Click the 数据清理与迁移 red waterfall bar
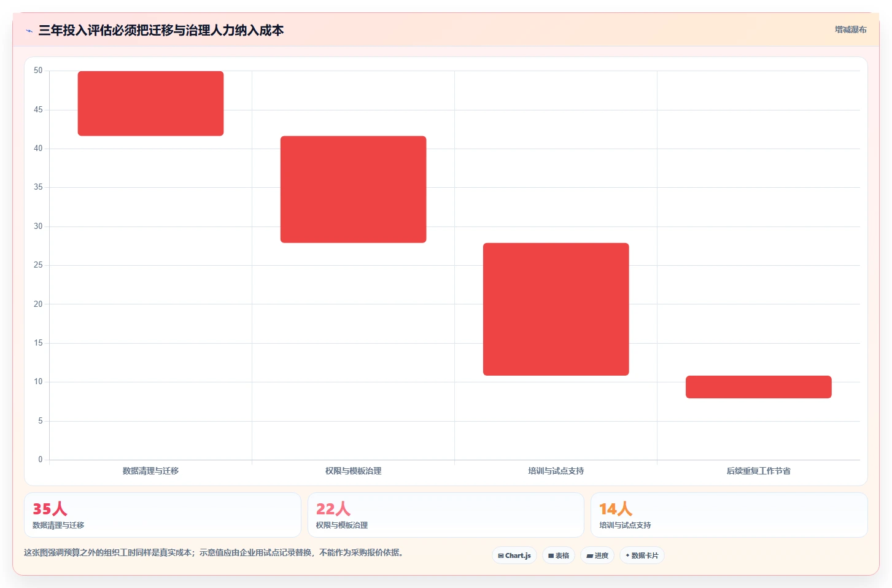The image size is (892, 588). coord(150,103)
